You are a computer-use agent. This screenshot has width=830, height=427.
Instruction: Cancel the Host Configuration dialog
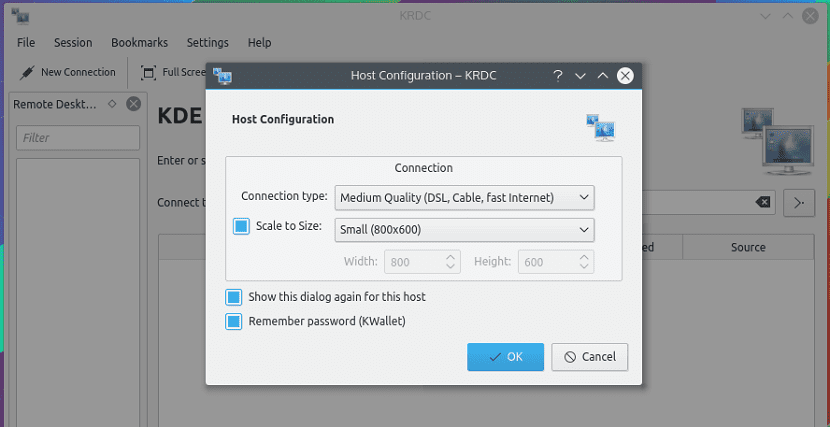click(x=590, y=357)
